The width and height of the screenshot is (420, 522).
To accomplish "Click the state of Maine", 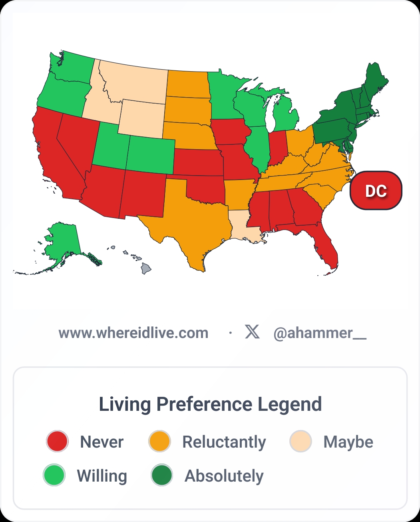I will point(376,82).
